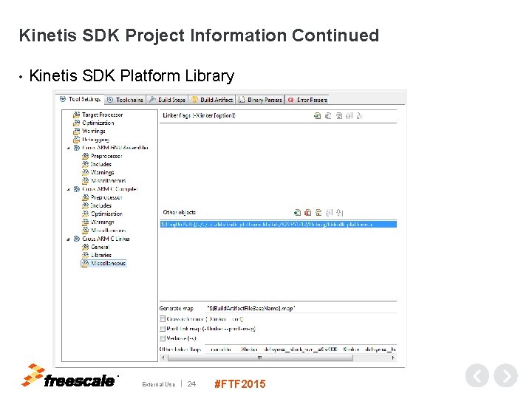Click the Build Artifact trophy icon
Viewport: 532px width, 399px height.
point(194,100)
